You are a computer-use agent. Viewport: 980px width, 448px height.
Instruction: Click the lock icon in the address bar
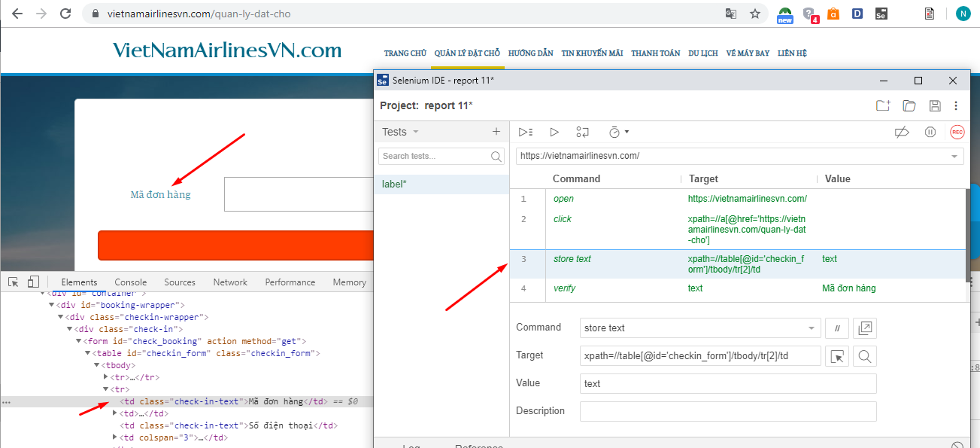click(95, 14)
